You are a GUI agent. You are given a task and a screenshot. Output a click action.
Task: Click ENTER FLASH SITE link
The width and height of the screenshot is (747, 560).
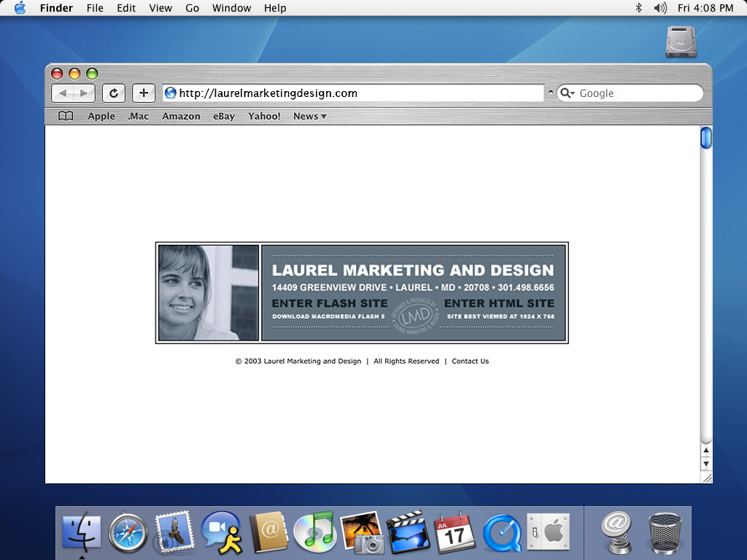[x=330, y=303]
